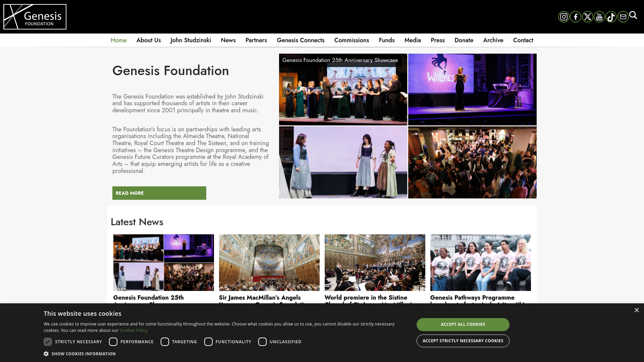644x362 pixels.
Task: Enable the Unclassified cookies checkbox
Action: click(x=262, y=342)
